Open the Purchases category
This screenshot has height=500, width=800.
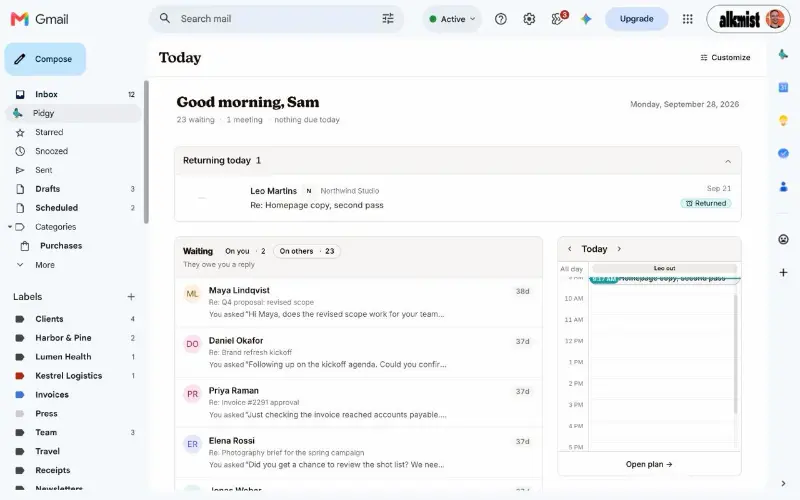74,245
